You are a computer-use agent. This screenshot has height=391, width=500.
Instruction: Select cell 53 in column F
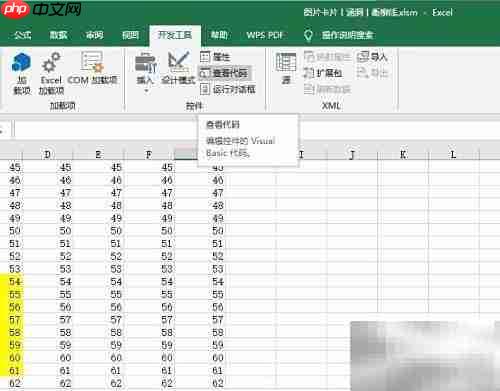tap(149, 269)
